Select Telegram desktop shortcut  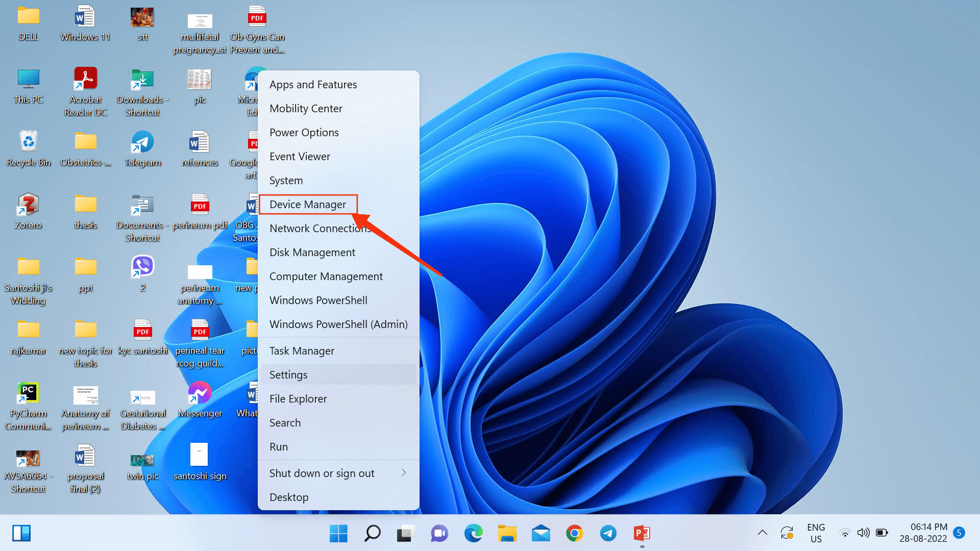coord(142,148)
